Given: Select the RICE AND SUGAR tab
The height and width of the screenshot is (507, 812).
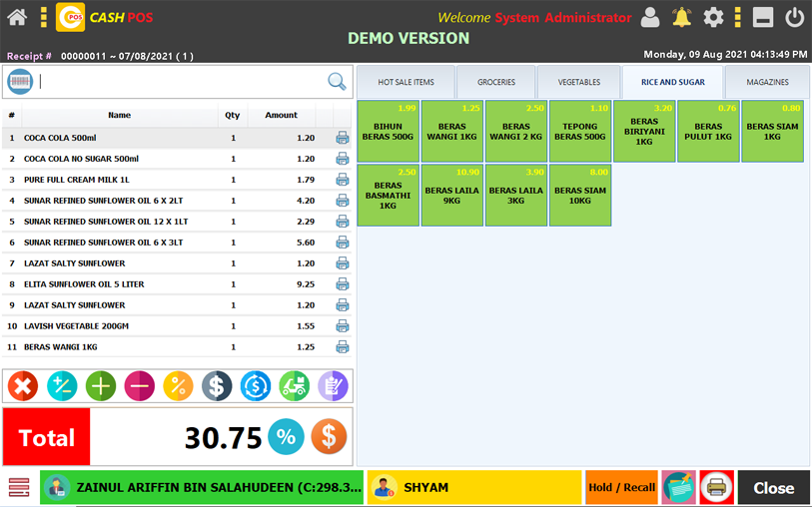Looking at the screenshot, I should pos(673,82).
